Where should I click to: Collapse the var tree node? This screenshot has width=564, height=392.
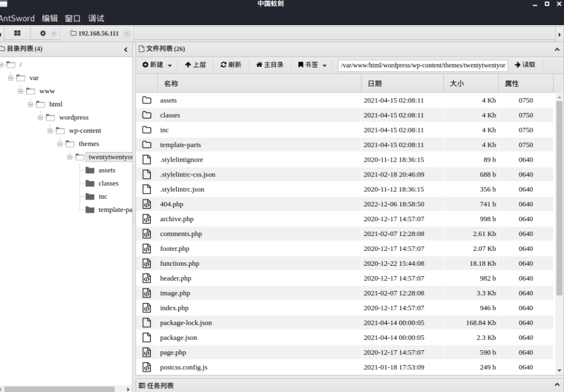tap(11, 78)
